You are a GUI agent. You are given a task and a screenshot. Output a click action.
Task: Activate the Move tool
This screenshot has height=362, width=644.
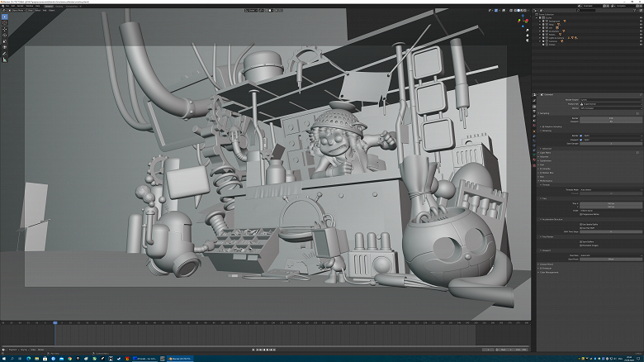coord(4,28)
